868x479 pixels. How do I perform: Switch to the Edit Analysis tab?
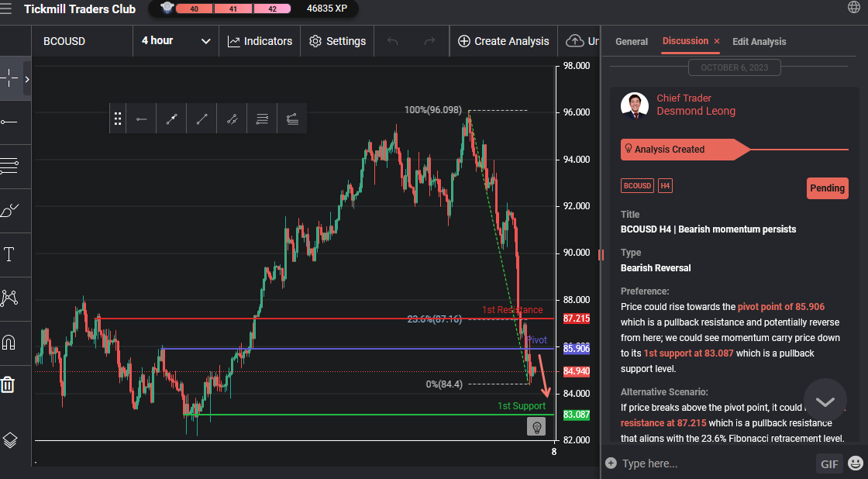point(759,42)
